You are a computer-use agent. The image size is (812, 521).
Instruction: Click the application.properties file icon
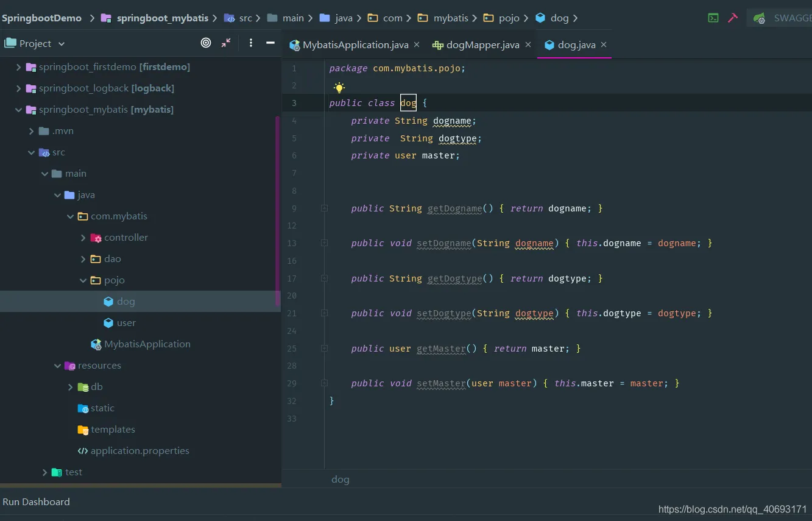83,451
